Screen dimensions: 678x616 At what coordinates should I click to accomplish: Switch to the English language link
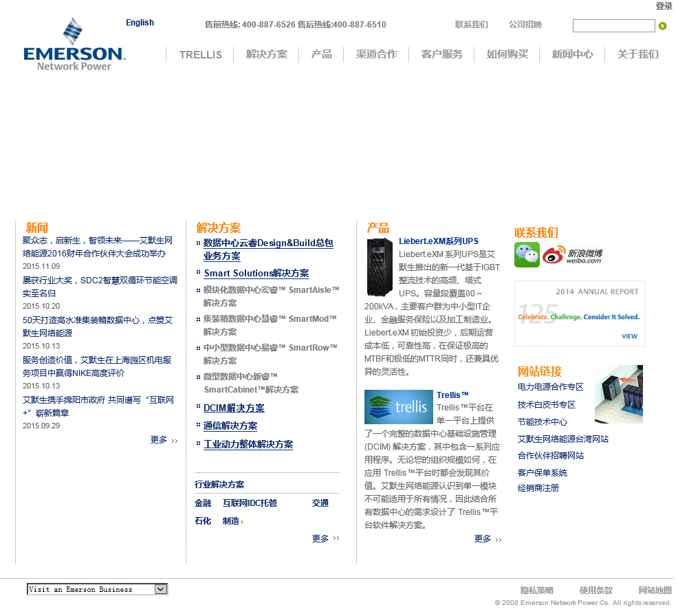click(140, 23)
